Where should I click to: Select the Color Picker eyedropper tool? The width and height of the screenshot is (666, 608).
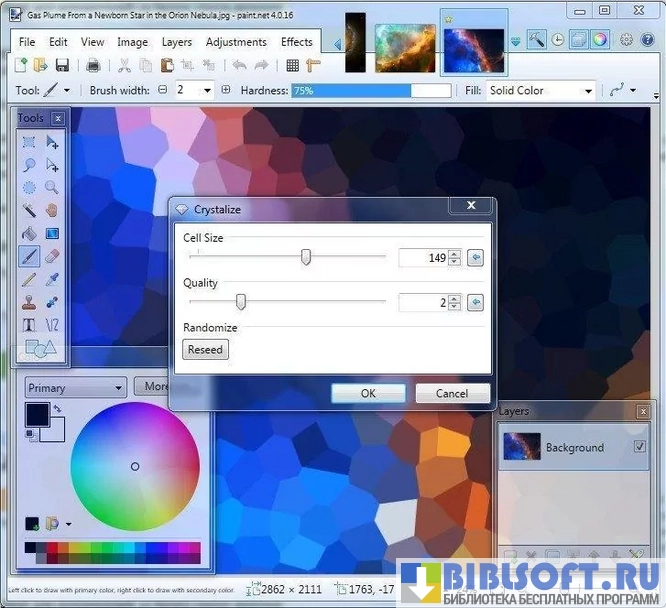tap(51, 279)
